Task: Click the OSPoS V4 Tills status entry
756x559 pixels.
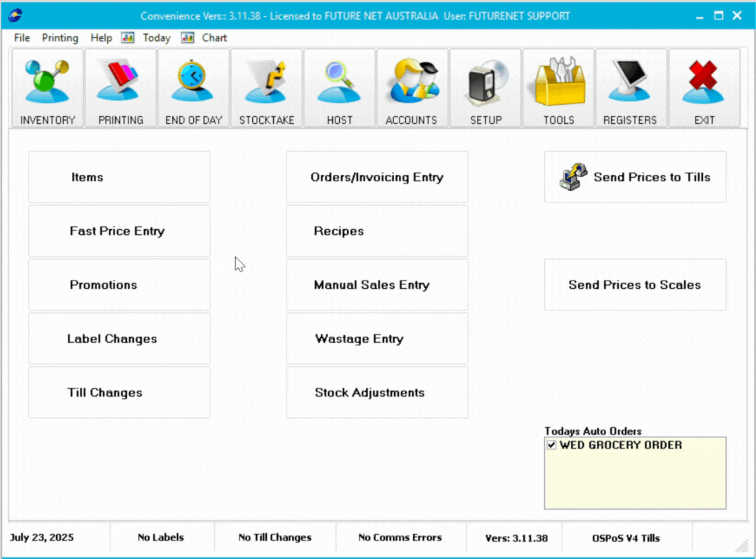Action: [x=626, y=538]
